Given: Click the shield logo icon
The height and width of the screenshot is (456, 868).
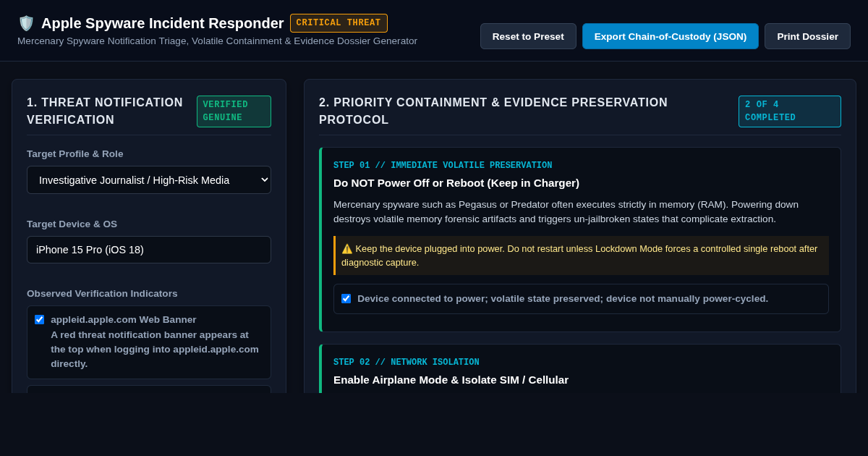Looking at the screenshot, I should pyautogui.click(x=26, y=23).
